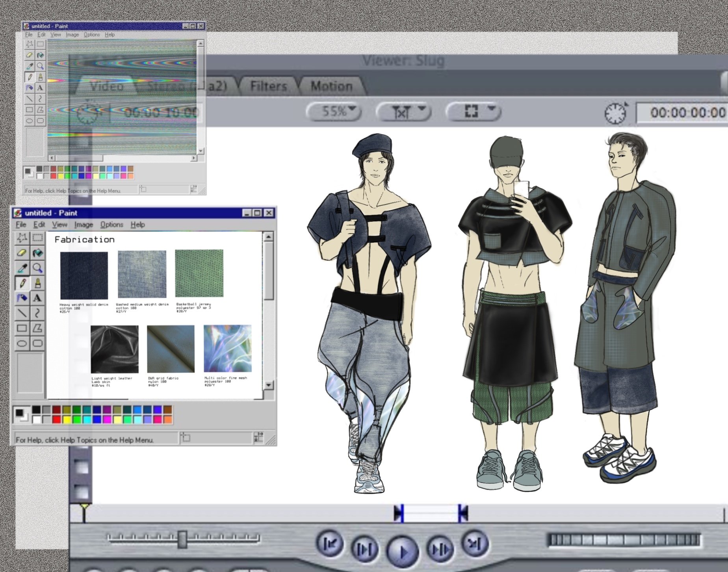728x572 pixels.
Task: Pick the Line tool in Fabrication Paint window
Action: click(x=22, y=313)
